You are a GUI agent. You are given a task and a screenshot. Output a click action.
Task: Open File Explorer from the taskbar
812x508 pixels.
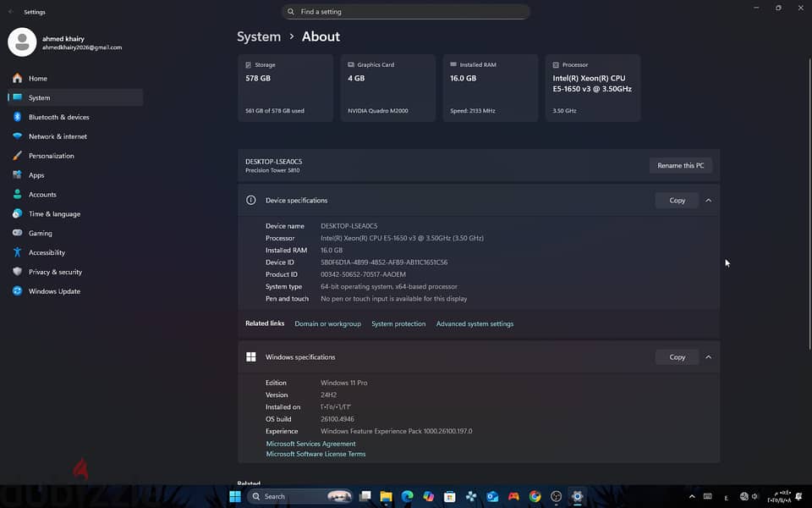pos(386,497)
